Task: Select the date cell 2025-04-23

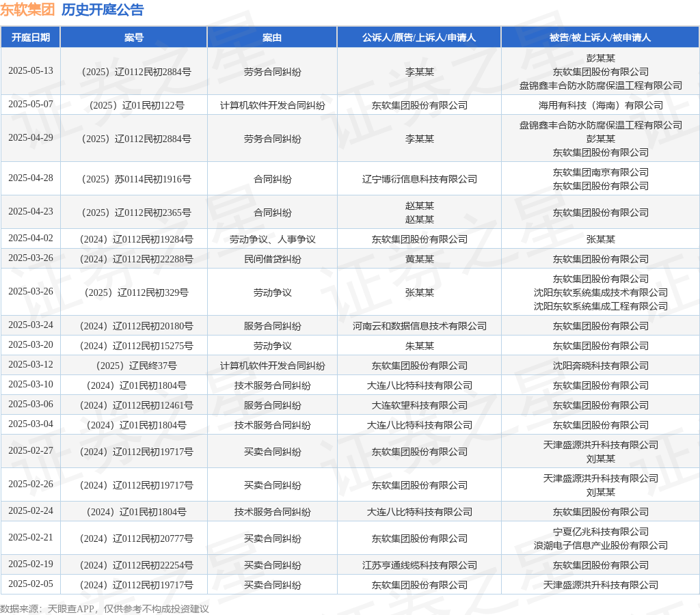Action: (30, 211)
